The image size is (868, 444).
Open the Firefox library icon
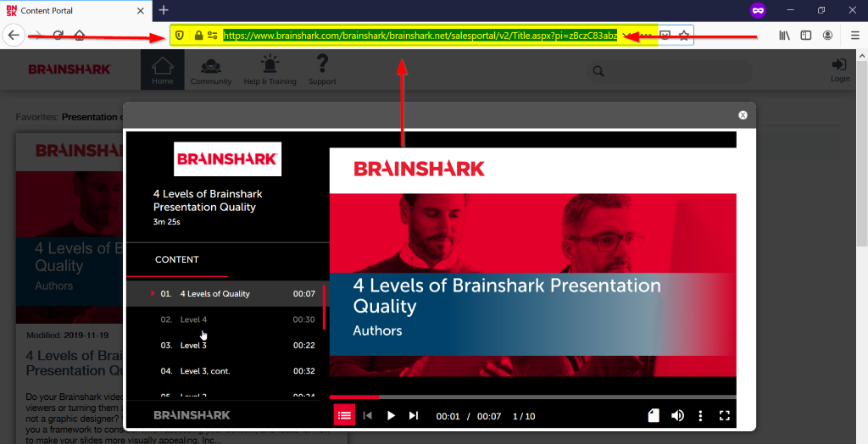(784, 36)
